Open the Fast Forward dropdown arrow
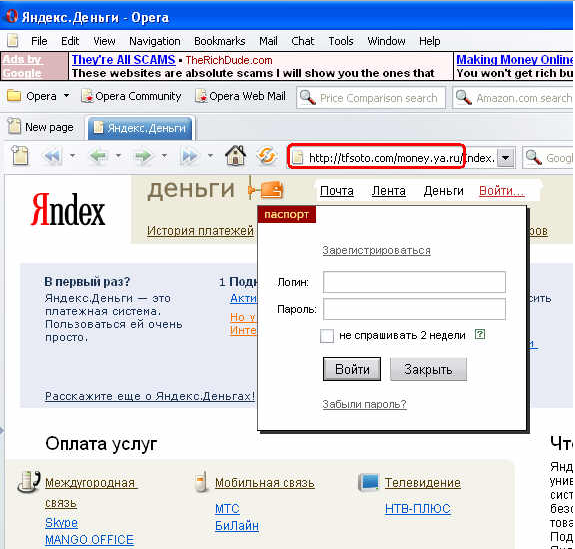This screenshot has height=549, width=575. click(210, 156)
